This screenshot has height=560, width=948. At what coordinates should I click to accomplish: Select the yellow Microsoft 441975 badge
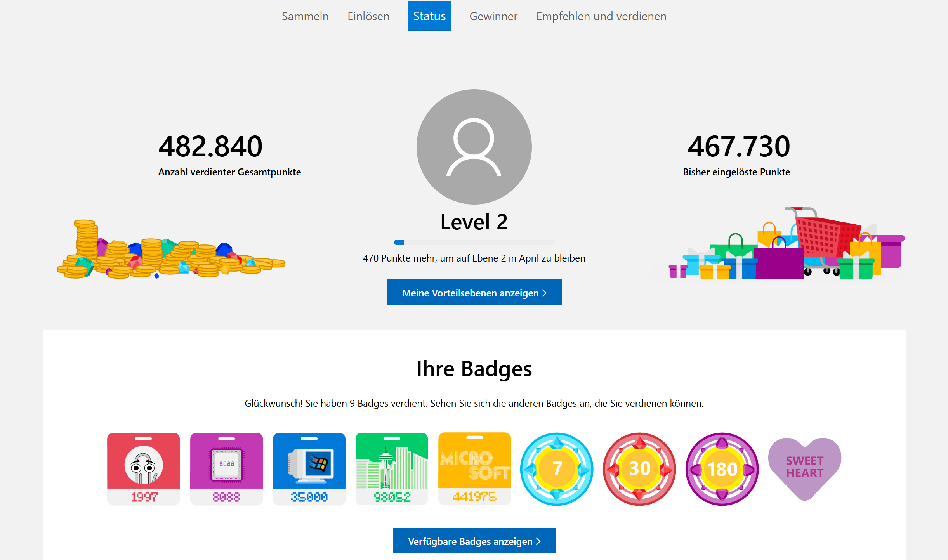[474, 468]
